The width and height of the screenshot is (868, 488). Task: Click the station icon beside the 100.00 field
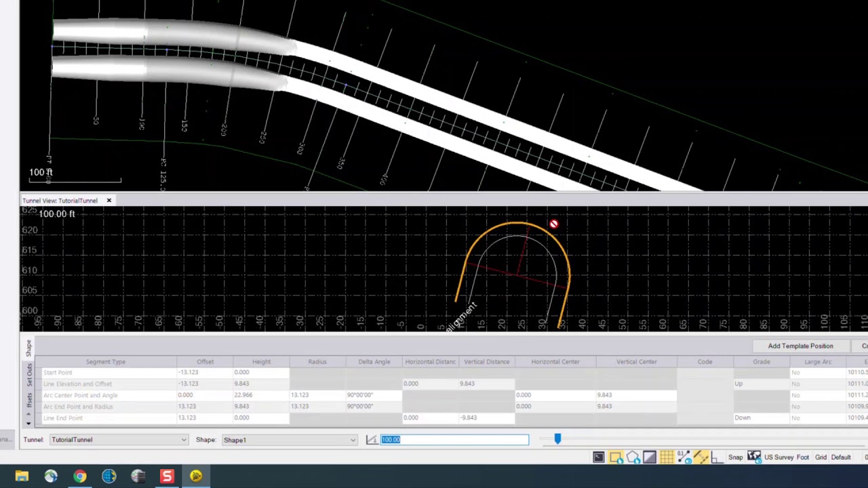pos(372,440)
